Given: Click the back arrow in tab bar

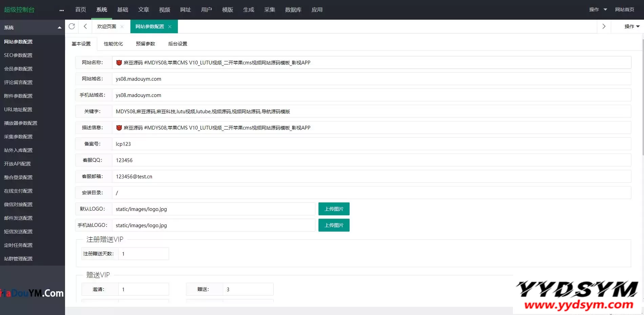Looking at the screenshot, I should click(85, 26).
